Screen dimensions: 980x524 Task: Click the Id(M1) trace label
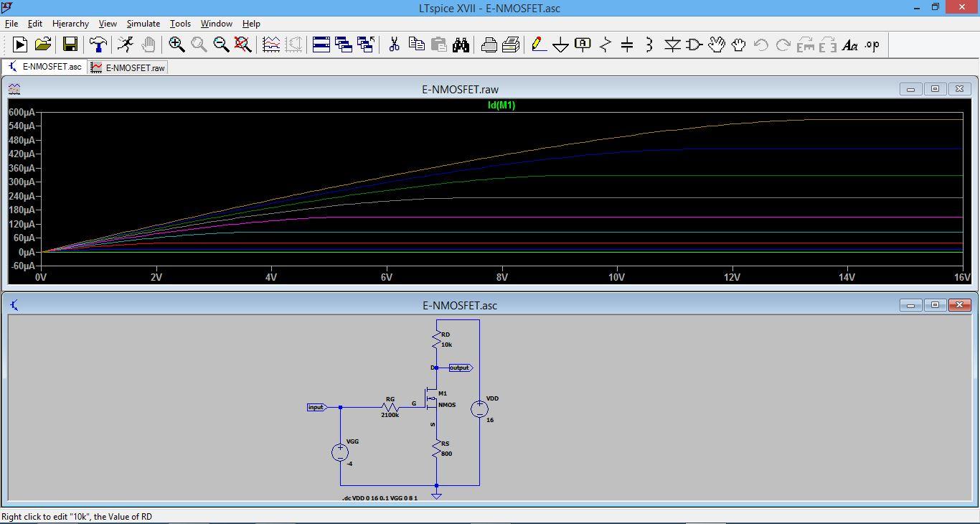(503, 104)
